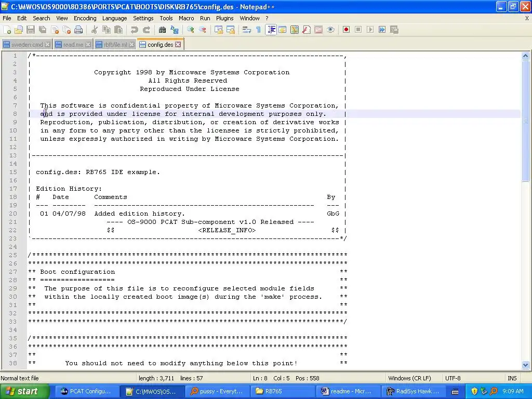Open the Encoding menu

(85, 18)
